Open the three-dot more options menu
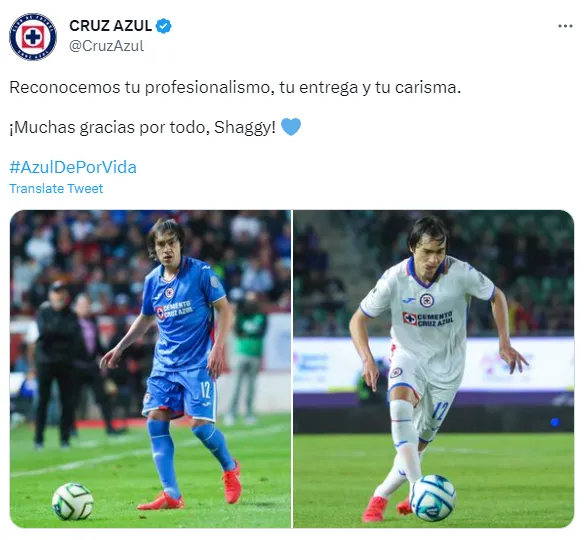This screenshot has height=540, width=584. coord(565,26)
